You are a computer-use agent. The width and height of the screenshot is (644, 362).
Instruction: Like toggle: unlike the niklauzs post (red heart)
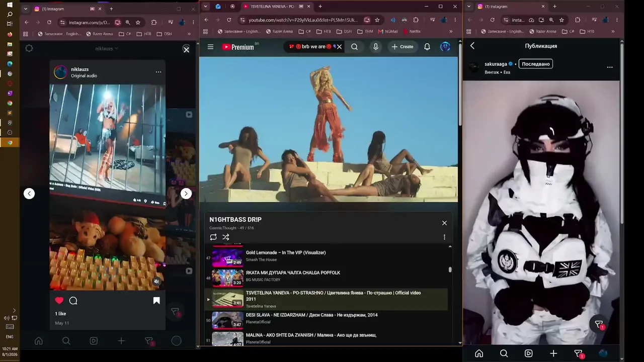[x=59, y=301]
